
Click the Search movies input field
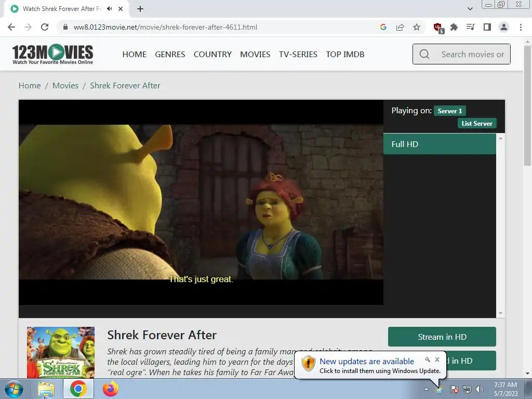point(461,54)
